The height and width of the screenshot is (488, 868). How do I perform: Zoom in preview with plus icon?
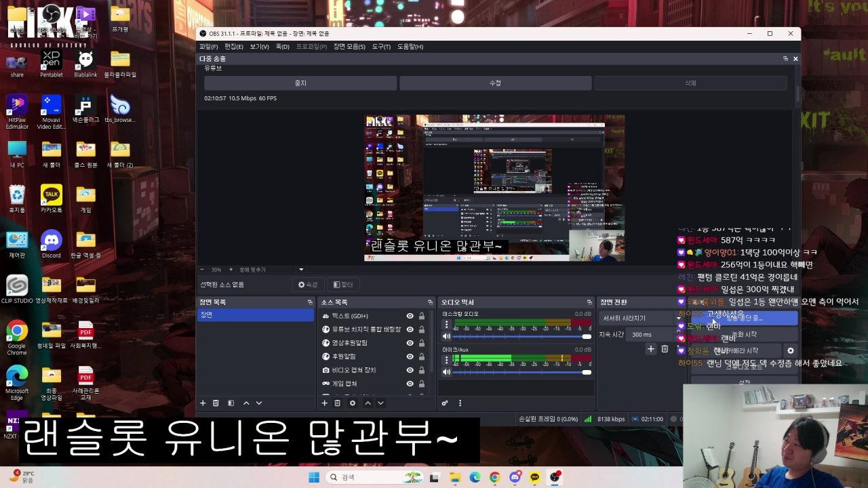[x=231, y=269]
